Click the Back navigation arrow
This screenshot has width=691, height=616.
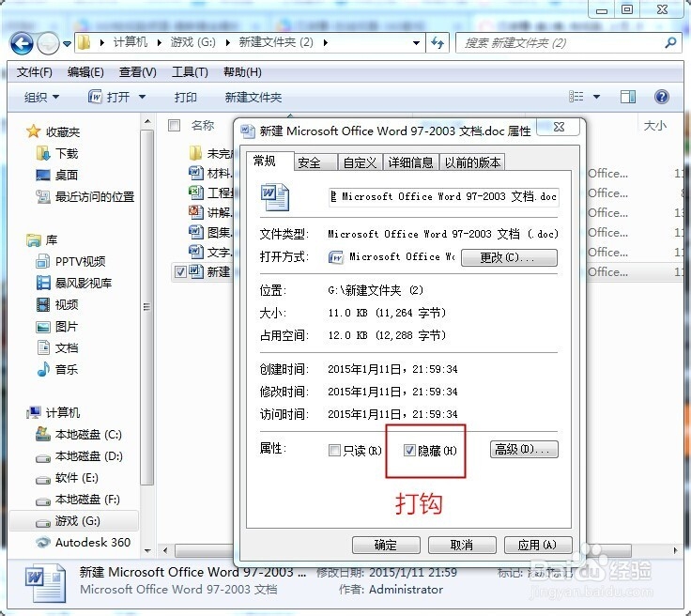tap(22, 43)
